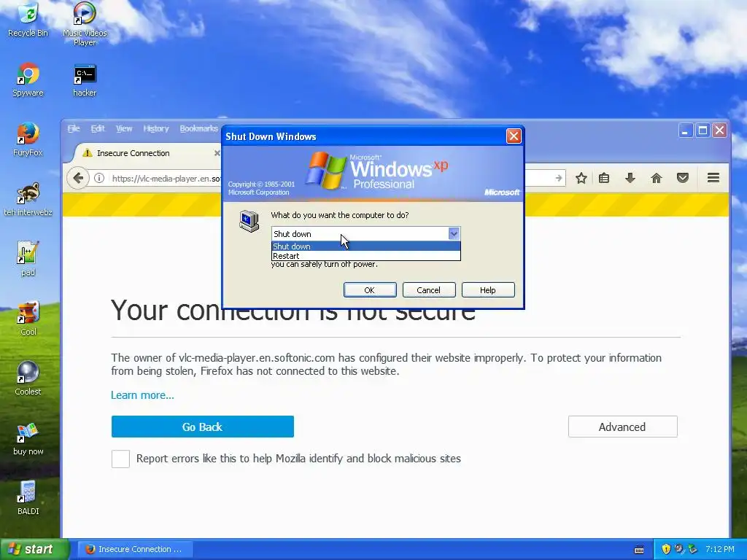The image size is (747, 560).
Task: Select the pad desktop icon
Action: 28,259
